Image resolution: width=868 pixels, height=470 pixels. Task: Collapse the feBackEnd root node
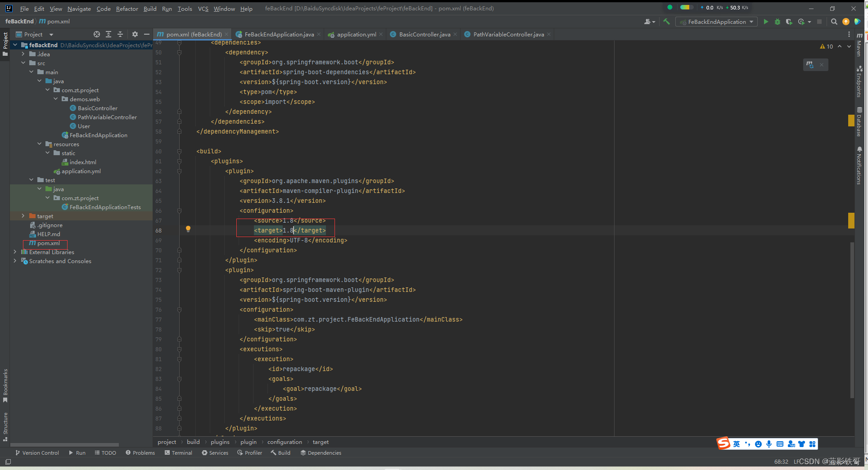pos(15,45)
